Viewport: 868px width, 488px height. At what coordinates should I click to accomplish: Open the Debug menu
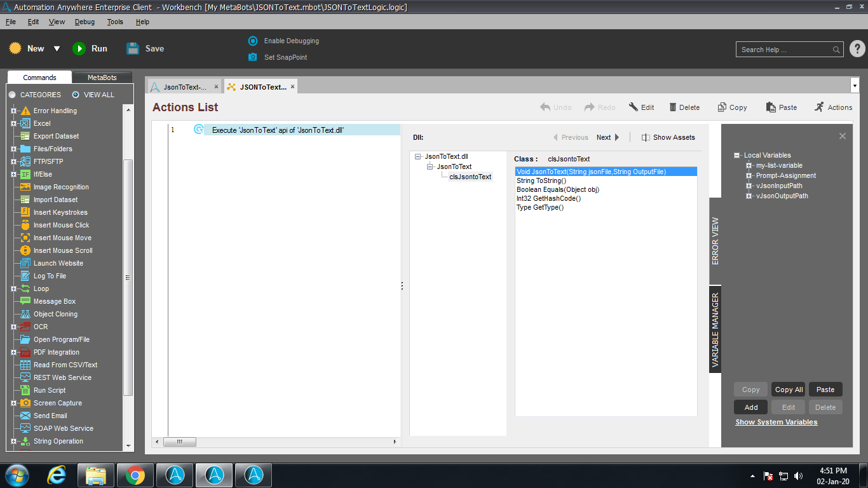(x=85, y=22)
